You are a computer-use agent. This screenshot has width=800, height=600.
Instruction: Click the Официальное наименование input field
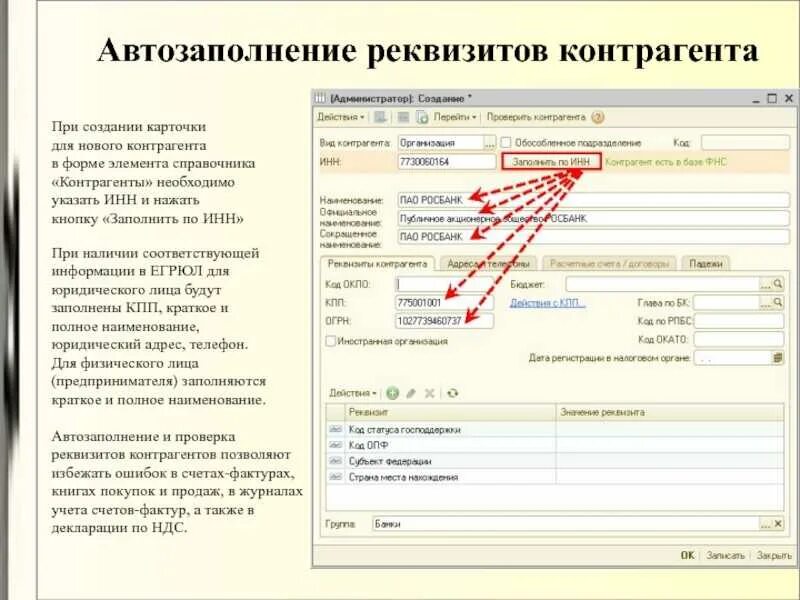[x=593, y=218]
